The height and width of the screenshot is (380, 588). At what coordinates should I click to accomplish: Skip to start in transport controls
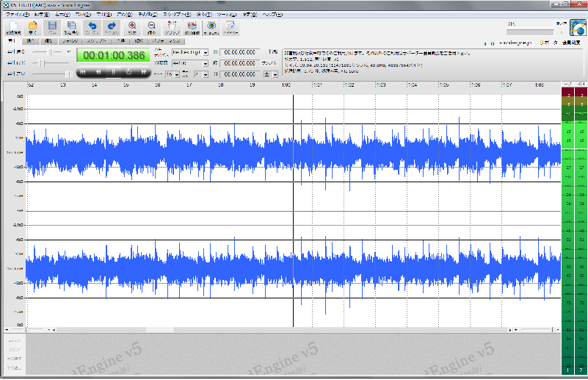(x=82, y=72)
